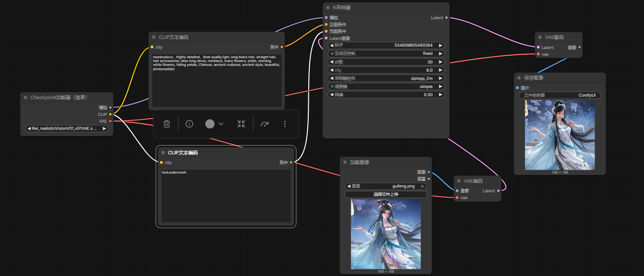This screenshot has height=276, width=644.
Task: Click gufeng.png preview in 加载图像 node
Action: pyautogui.click(x=386, y=234)
